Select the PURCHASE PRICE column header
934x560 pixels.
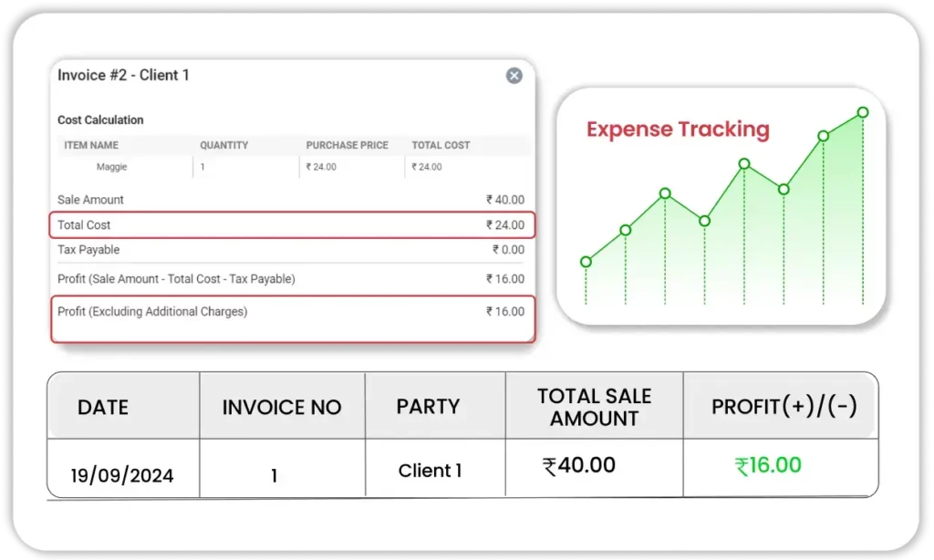pyautogui.click(x=347, y=145)
